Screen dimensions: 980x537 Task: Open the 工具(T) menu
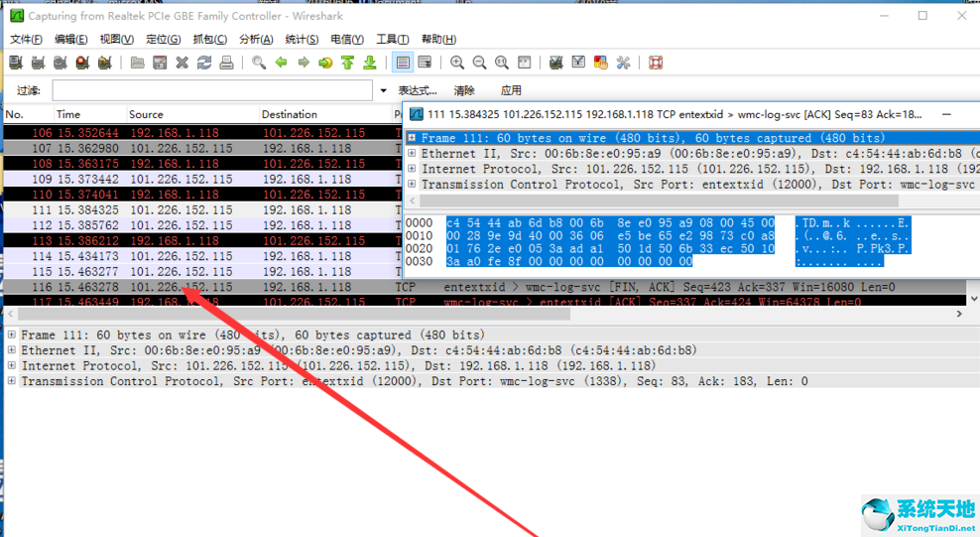click(393, 40)
